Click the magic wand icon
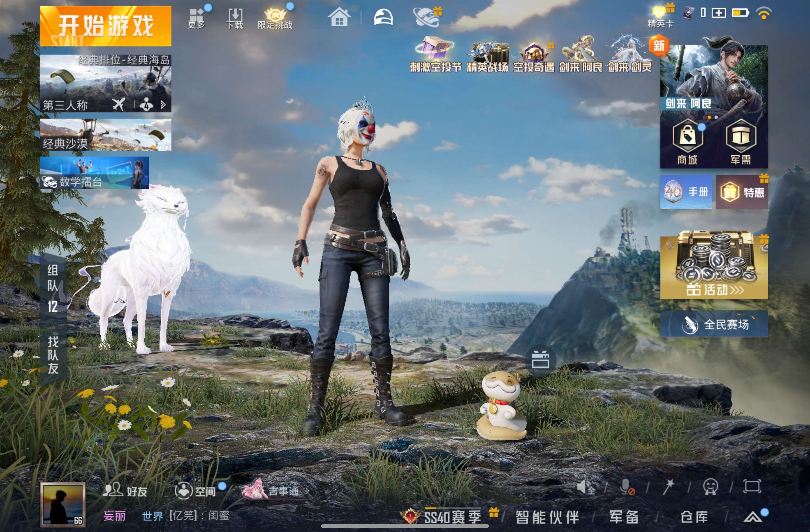The image size is (810, 532). (x=669, y=487)
